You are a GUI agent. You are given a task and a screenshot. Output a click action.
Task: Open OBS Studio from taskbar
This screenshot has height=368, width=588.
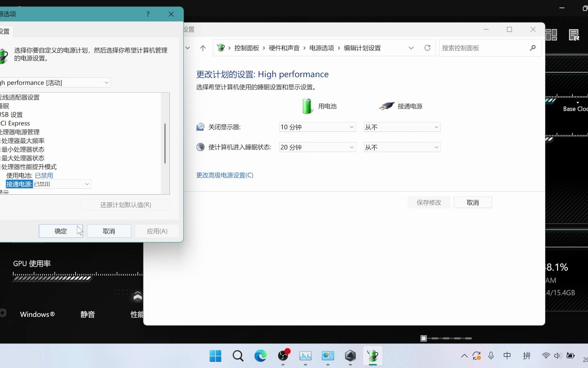pos(283,356)
